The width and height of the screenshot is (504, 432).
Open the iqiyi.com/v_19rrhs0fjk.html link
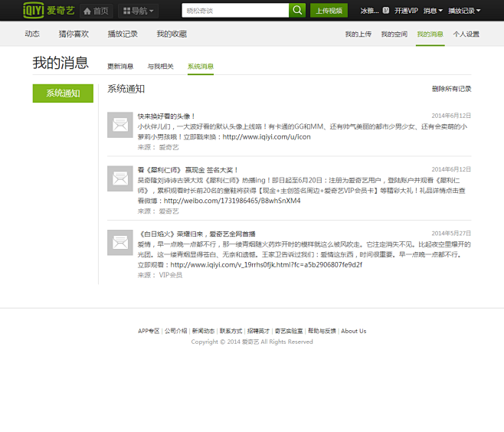pos(266,264)
